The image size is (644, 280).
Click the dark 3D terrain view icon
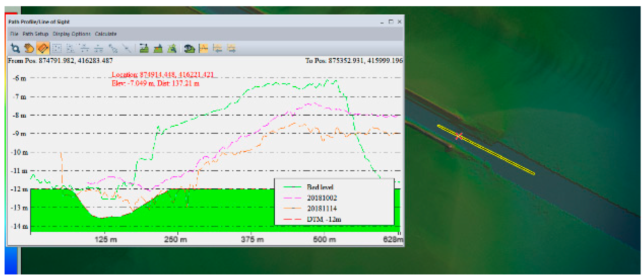189,48
